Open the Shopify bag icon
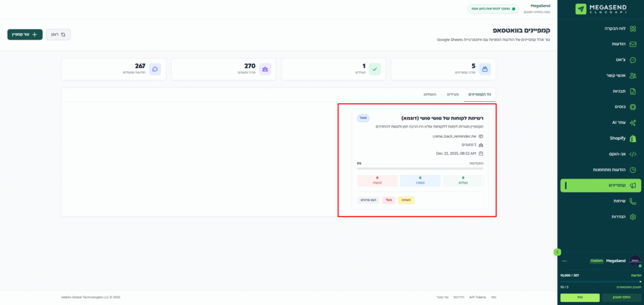This screenshot has width=644, height=305. (x=633, y=138)
